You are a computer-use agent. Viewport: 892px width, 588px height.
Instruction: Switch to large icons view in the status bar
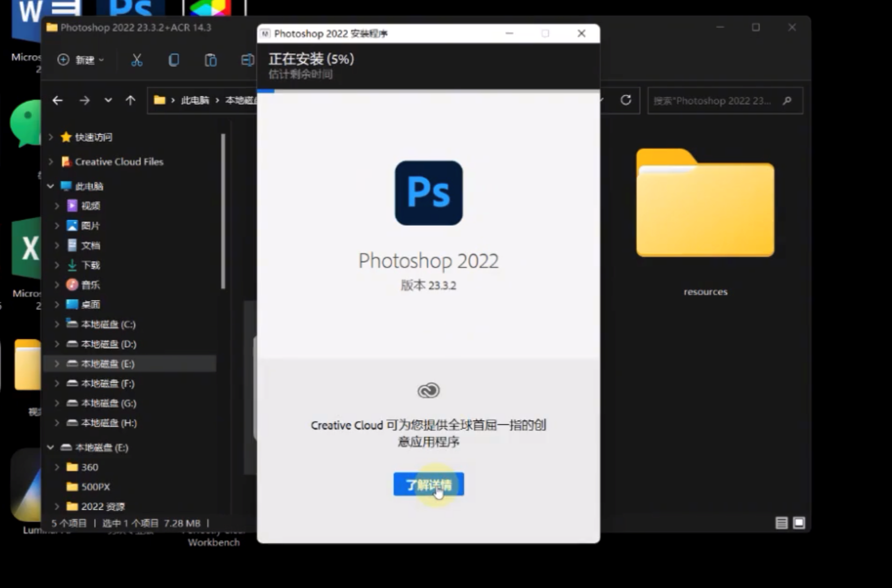[799, 523]
